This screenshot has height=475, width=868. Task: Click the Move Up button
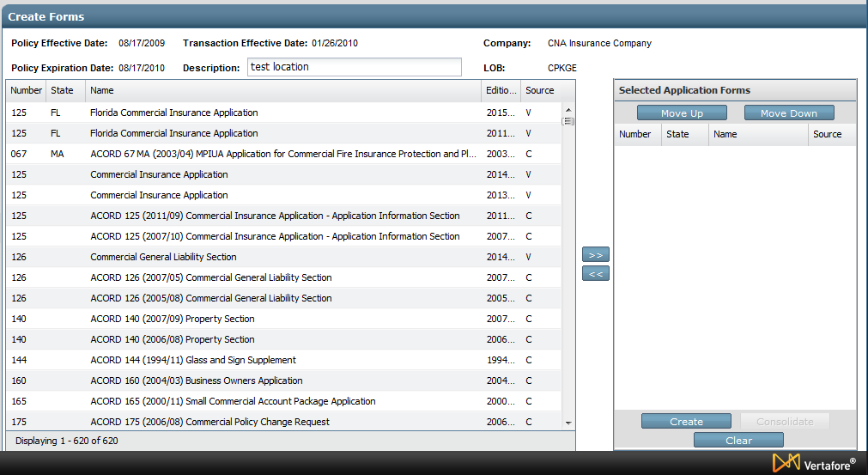coord(682,113)
